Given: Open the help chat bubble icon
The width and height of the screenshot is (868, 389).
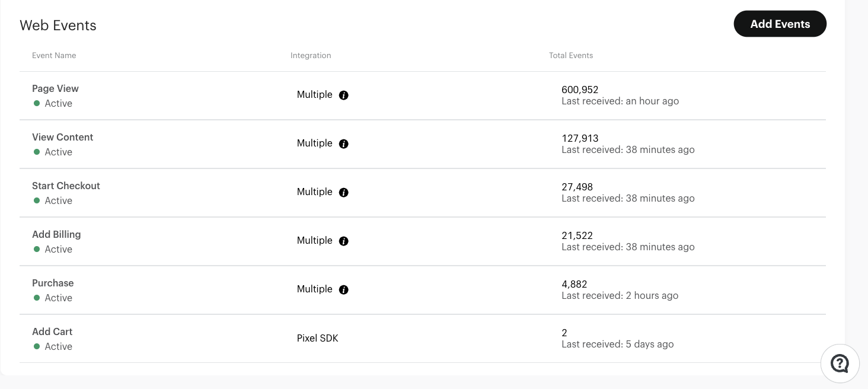Looking at the screenshot, I should click(840, 363).
